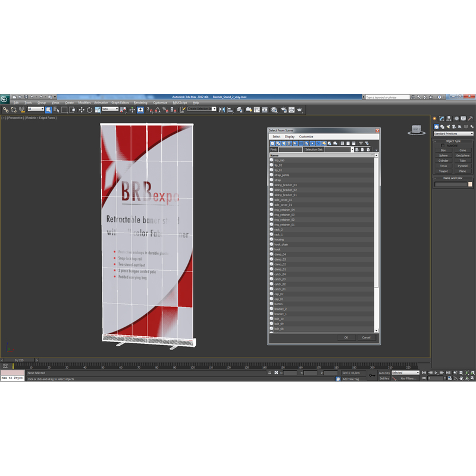Click the Render Production teapot icon
476x476 pixels.
(x=299, y=110)
